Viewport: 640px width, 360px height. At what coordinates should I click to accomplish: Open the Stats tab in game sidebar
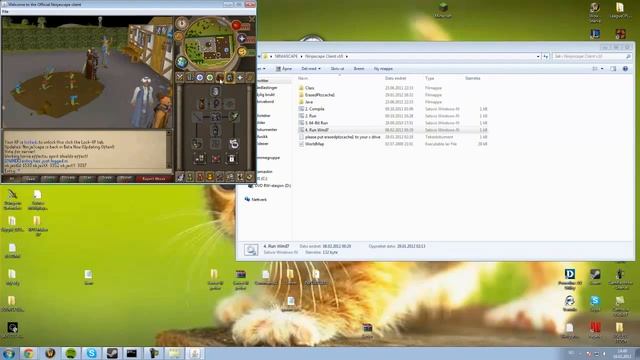(190, 77)
